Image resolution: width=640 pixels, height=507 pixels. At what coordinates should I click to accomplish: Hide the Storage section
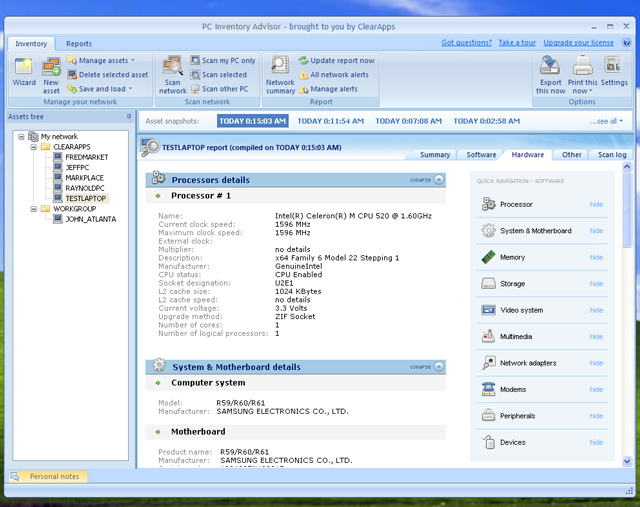596,284
